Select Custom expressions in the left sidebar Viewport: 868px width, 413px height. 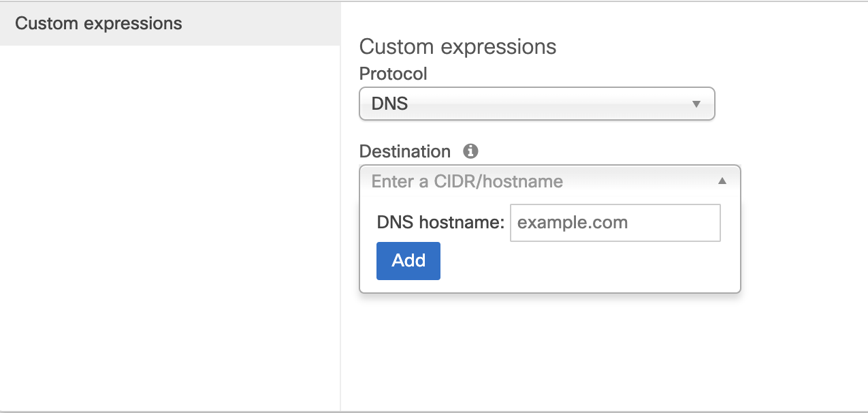(x=99, y=24)
